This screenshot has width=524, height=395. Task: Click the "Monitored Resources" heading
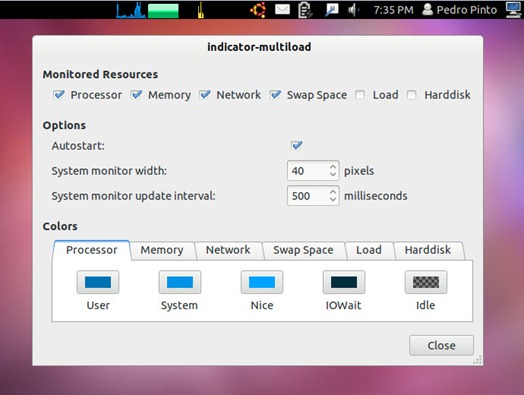(100, 74)
